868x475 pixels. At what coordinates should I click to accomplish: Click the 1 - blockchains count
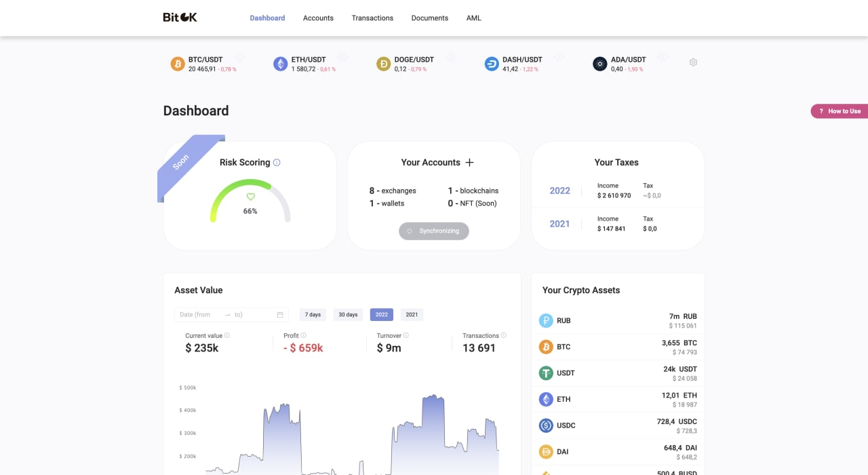[x=473, y=191]
